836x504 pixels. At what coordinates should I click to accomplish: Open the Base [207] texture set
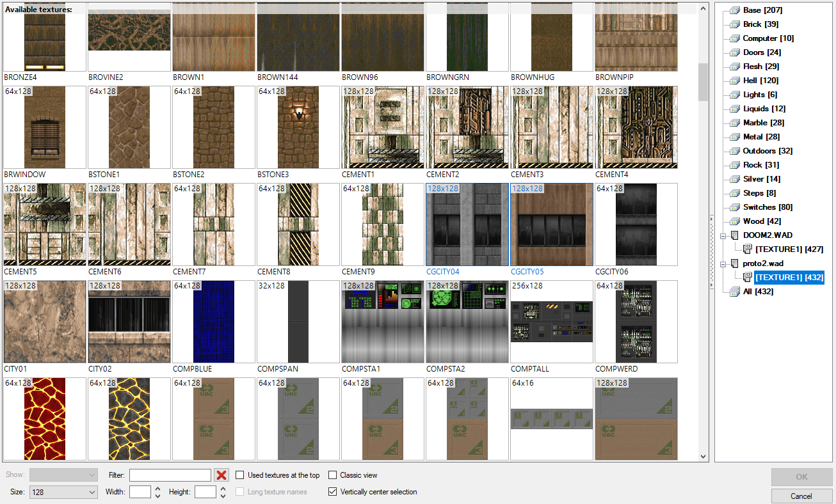[x=762, y=10]
